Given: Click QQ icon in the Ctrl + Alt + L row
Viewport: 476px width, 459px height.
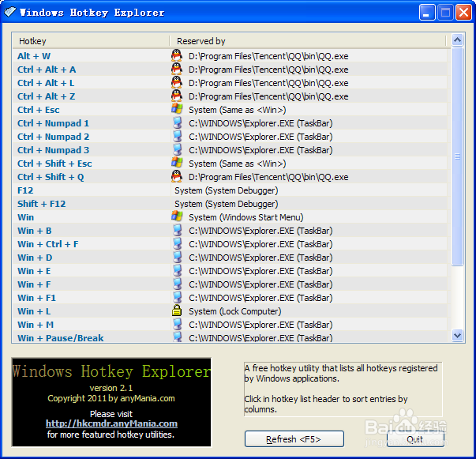Looking at the screenshot, I should (x=177, y=82).
